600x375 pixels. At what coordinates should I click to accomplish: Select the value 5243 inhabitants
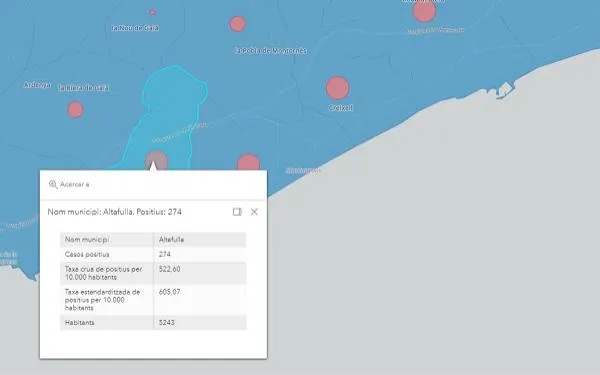(x=166, y=323)
